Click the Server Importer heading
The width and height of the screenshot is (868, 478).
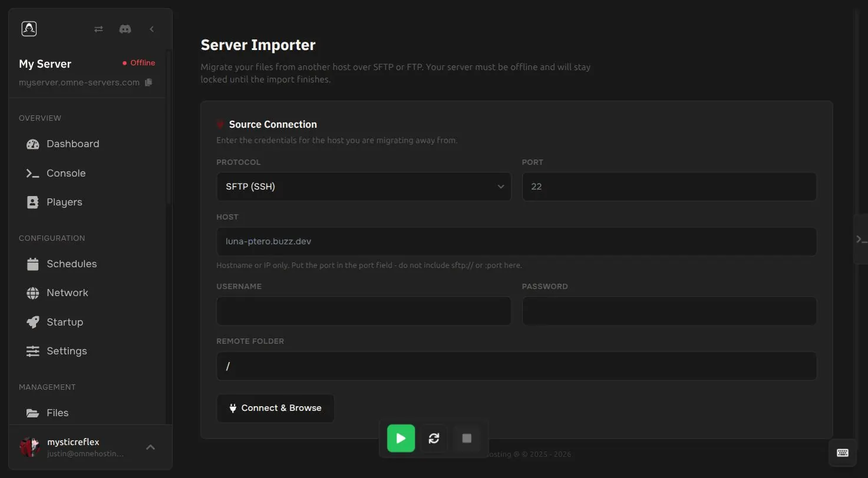[258, 45]
